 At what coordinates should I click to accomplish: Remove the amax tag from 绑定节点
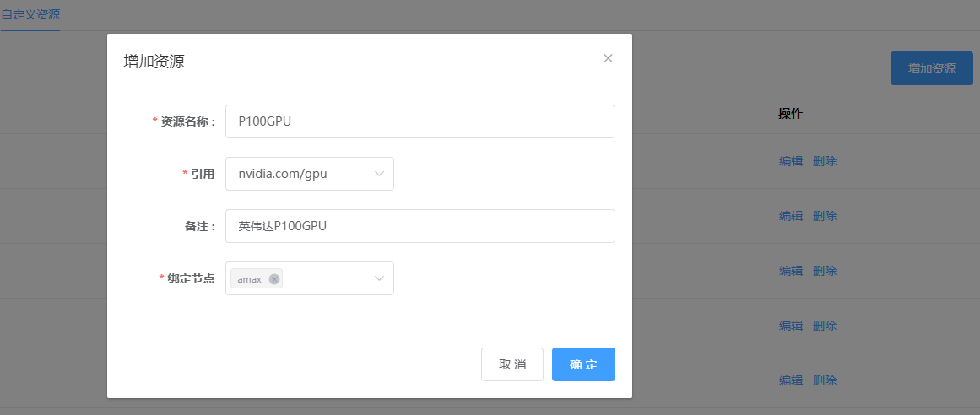tap(273, 278)
